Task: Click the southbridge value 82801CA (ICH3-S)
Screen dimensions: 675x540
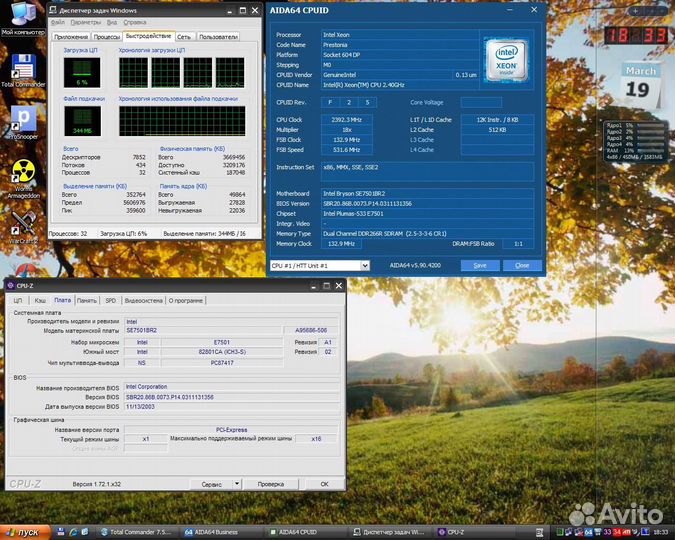Action: click(x=222, y=352)
